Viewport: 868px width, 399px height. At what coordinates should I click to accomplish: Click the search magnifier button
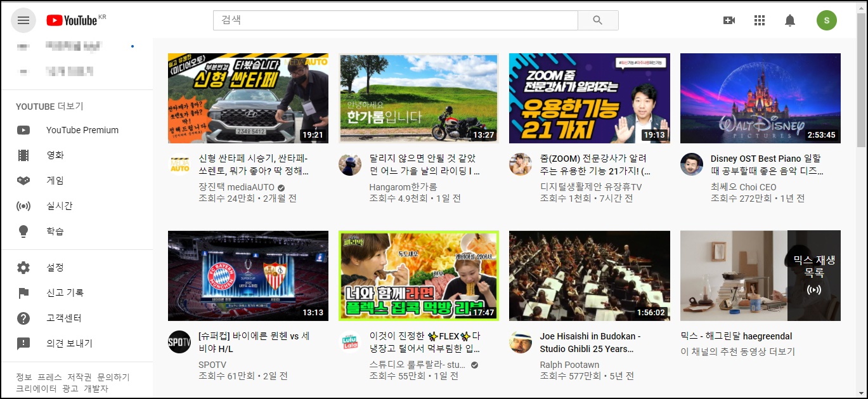pyautogui.click(x=598, y=20)
